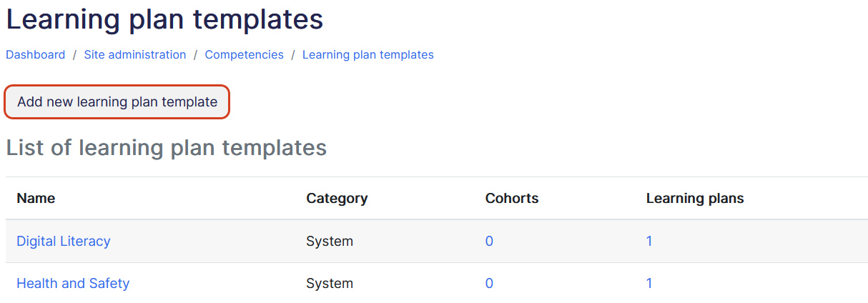Click the Learning plans column header
Image resolution: width=868 pixels, height=303 pixels.
point(695,199)
